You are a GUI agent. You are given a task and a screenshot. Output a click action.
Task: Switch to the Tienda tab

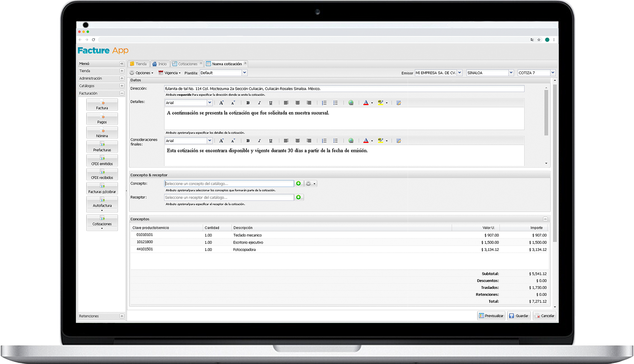138,64
